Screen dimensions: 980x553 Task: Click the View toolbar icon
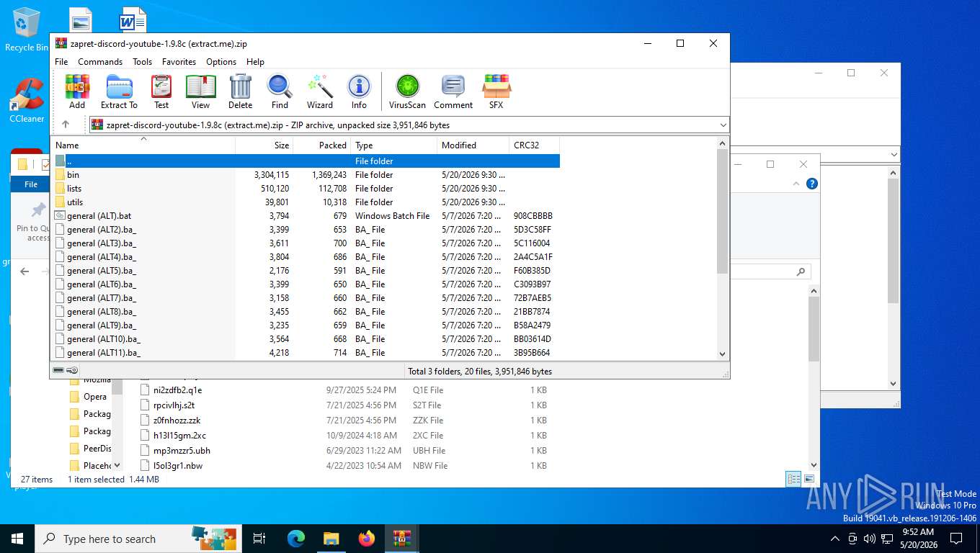click(x=200, y=91)
